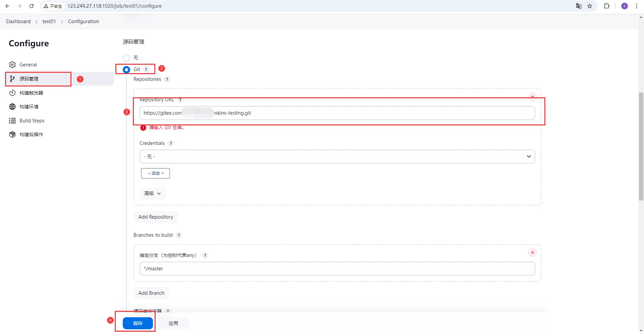The image size is (644, 332).
Task: Open help for Repositories
Action: [x=167, y=79]
